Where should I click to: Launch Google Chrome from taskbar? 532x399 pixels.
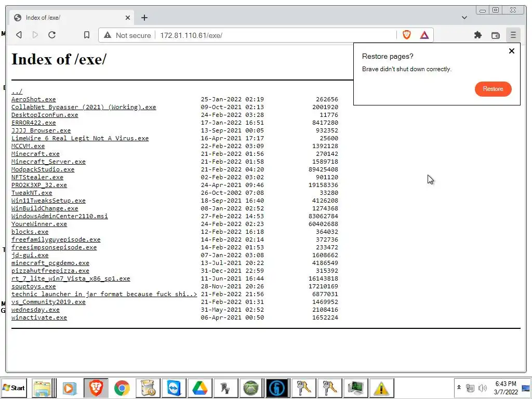[122, 388]
